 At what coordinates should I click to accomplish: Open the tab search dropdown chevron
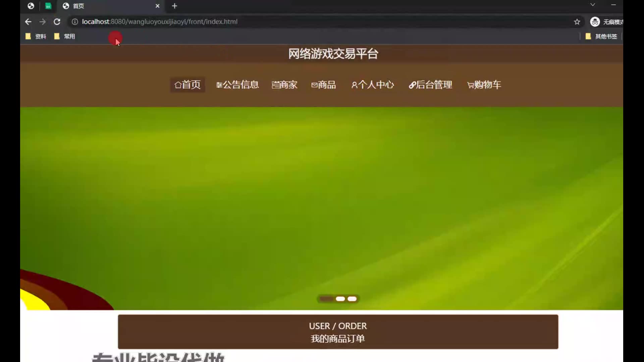tap(593, 5)
